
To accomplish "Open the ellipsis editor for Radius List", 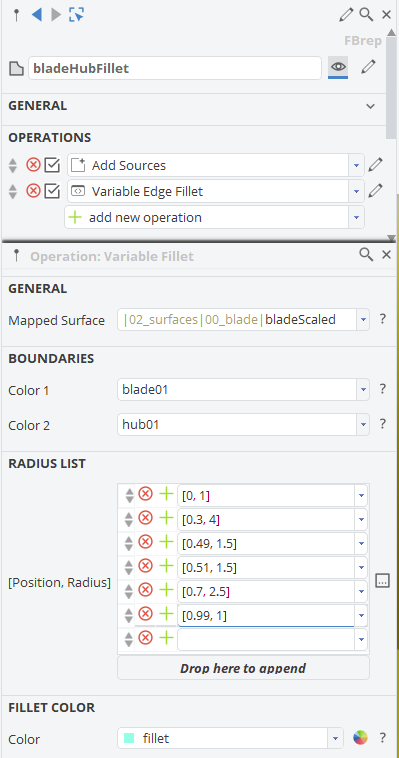I will coord(383,581).
